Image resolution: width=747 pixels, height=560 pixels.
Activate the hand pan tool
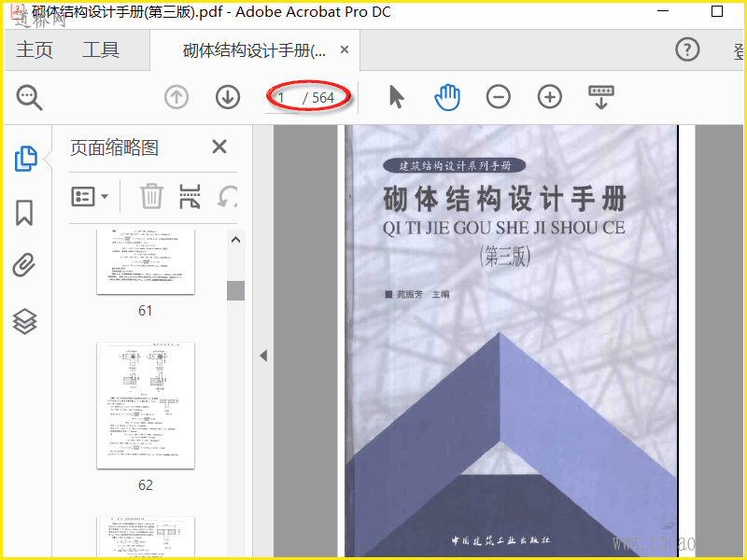point(447,97)
